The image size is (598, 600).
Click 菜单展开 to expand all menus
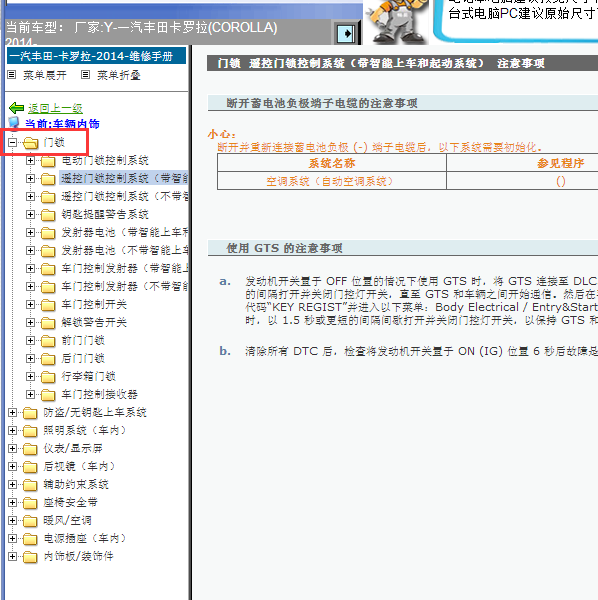(x=45, y=75)
